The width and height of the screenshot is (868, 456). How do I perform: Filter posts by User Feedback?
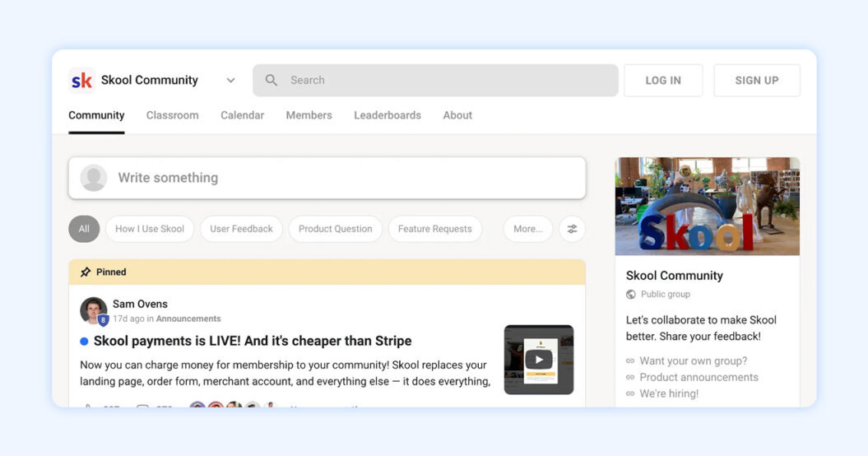(x=241, y=229)
